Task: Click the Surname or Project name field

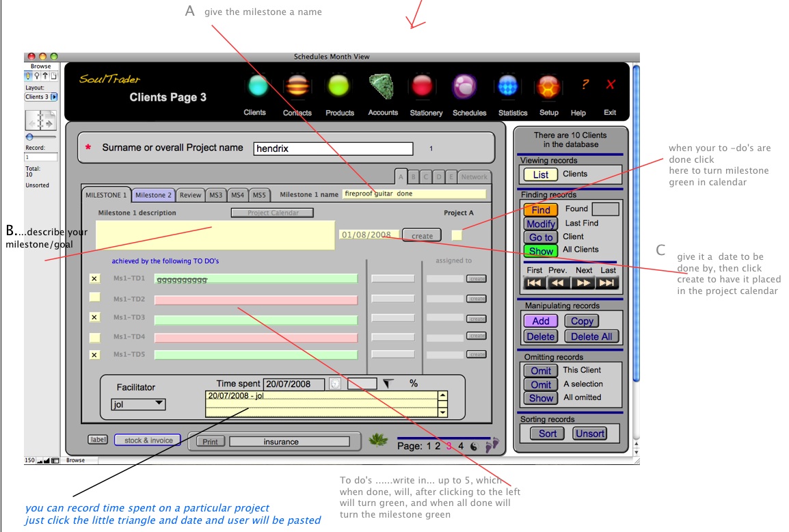Action: pos(333,148)
